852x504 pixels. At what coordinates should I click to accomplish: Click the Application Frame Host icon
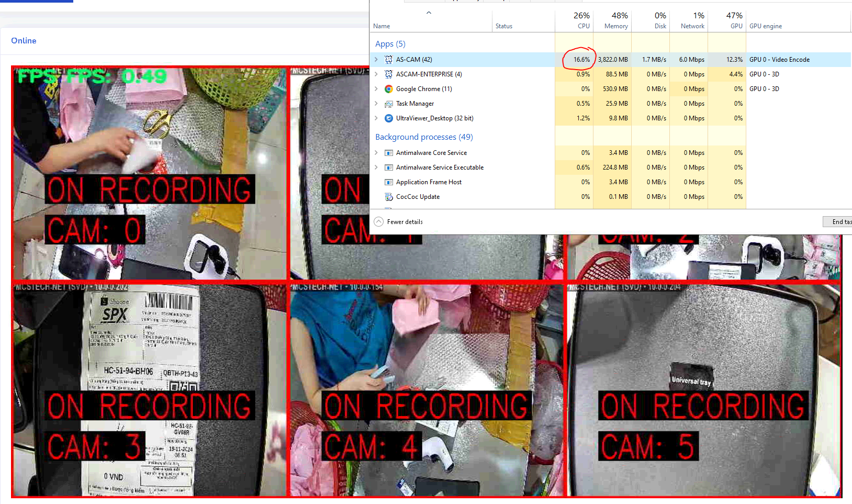[x=389, y=182]
